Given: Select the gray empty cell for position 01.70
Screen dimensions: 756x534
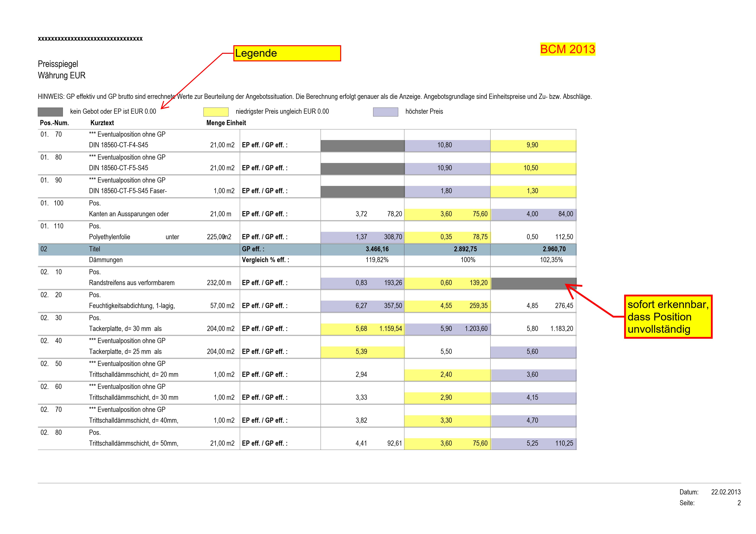Looking at the screenshot, I should (x=362, y=146).
